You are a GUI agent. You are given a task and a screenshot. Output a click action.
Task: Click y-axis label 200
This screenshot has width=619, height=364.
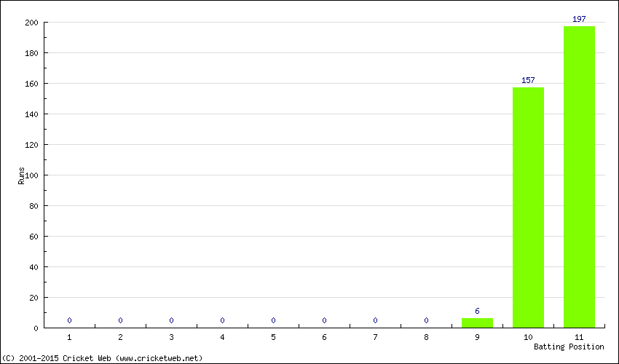31,23
